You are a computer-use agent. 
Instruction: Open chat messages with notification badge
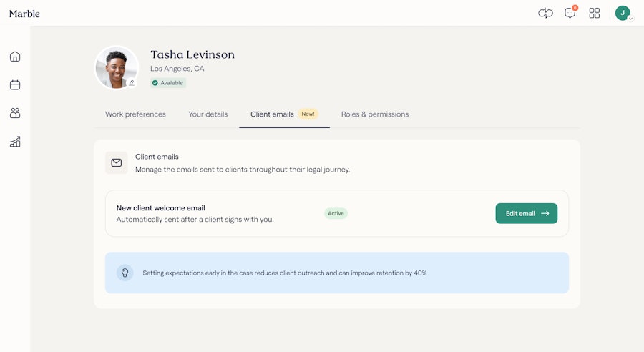pos(570,13)
